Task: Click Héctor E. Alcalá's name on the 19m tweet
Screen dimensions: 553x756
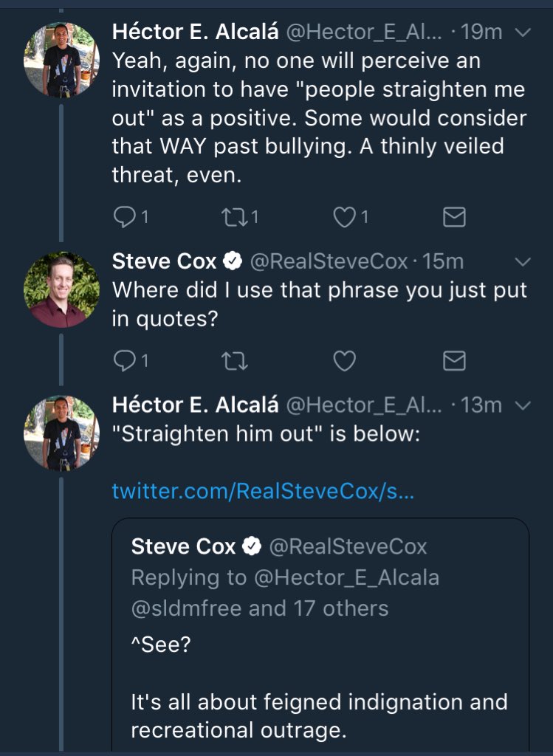Action: pyautogui.click(x=195, y=32)
